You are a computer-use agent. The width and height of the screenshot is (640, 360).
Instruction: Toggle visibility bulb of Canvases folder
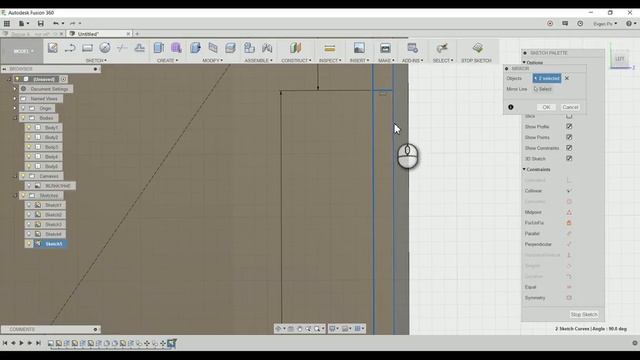tap(23, 176)
